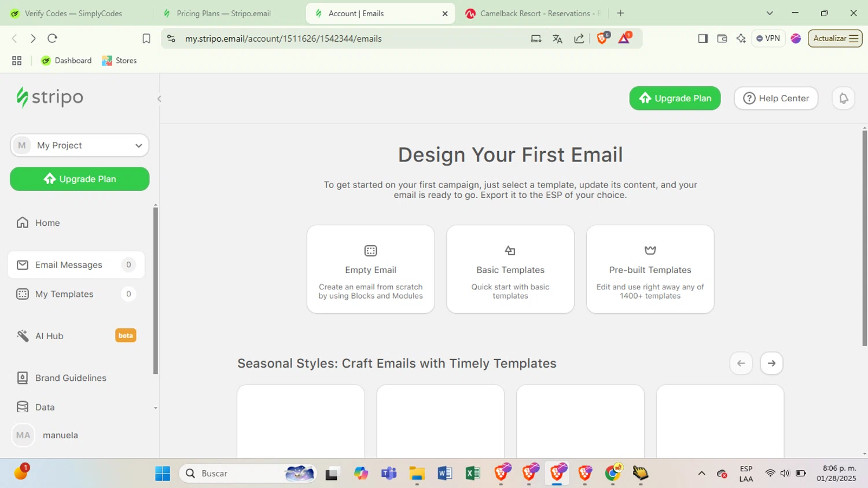The height and width of the screenshot is (488, 868).
Task: Open AI Hub in the sidebar
Action: [76, 336]
